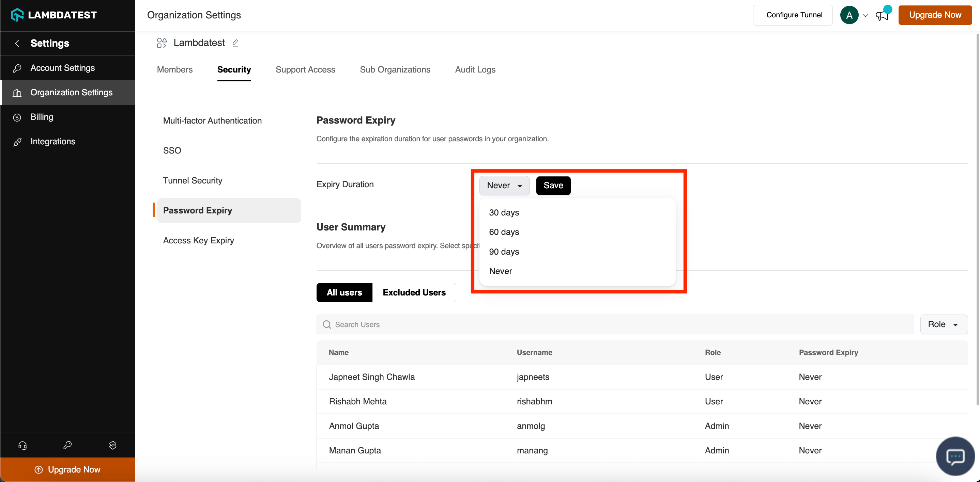
Task: Switch to the Excluded Users view
Action: click(x=414, y=292)
